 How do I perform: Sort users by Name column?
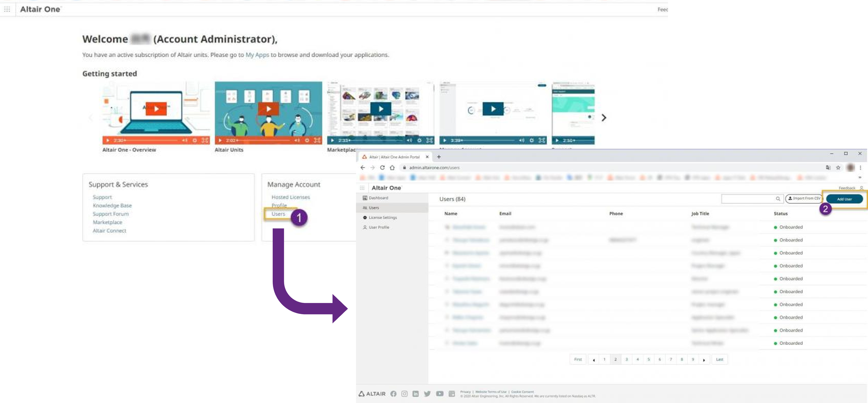pyautogui.click(x=451, y=214)
